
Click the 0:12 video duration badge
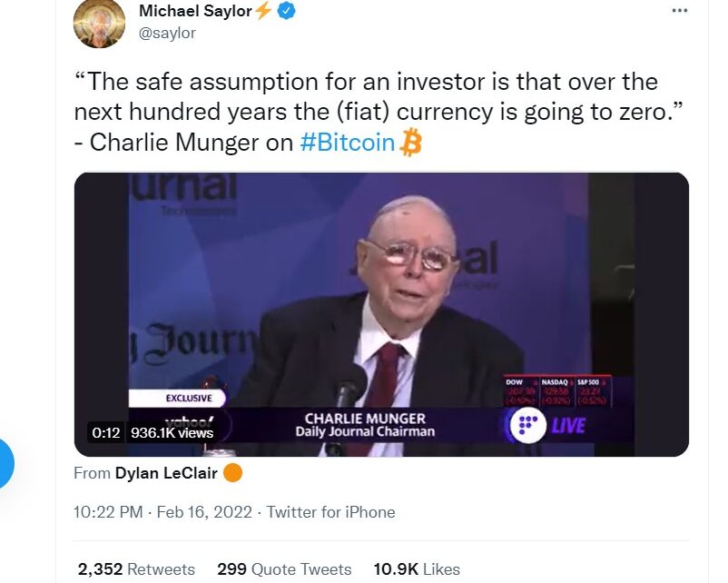106,433
